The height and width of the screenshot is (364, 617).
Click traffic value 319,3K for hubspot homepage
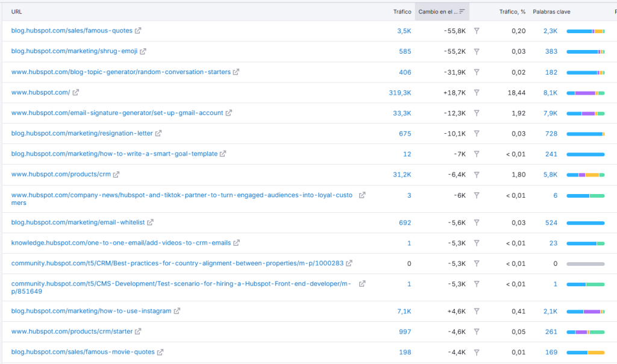[x=400, y=92]
